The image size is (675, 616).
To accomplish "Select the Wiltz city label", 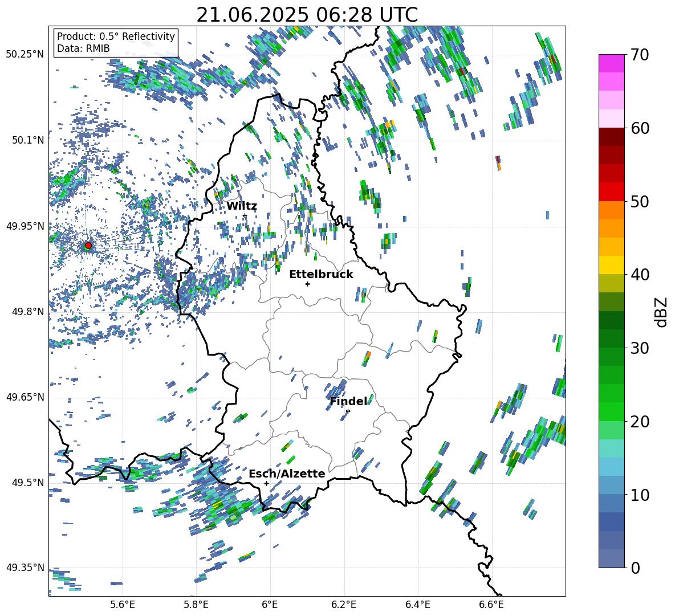I will coord(242,206).
